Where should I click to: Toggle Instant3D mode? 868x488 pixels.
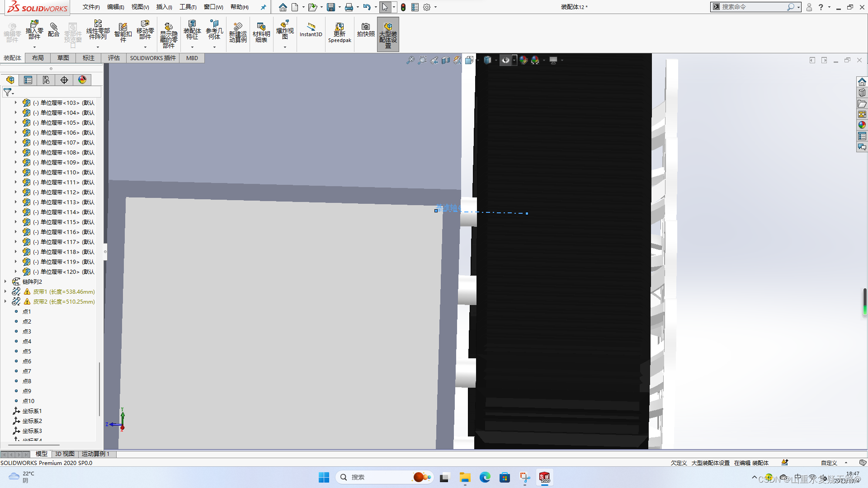311,29
